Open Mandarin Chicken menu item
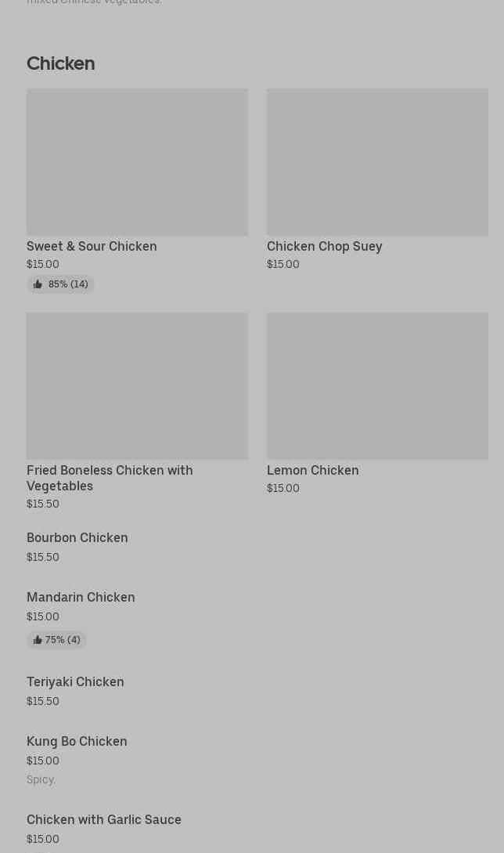The image size is (504, 853). click(81, 597)
